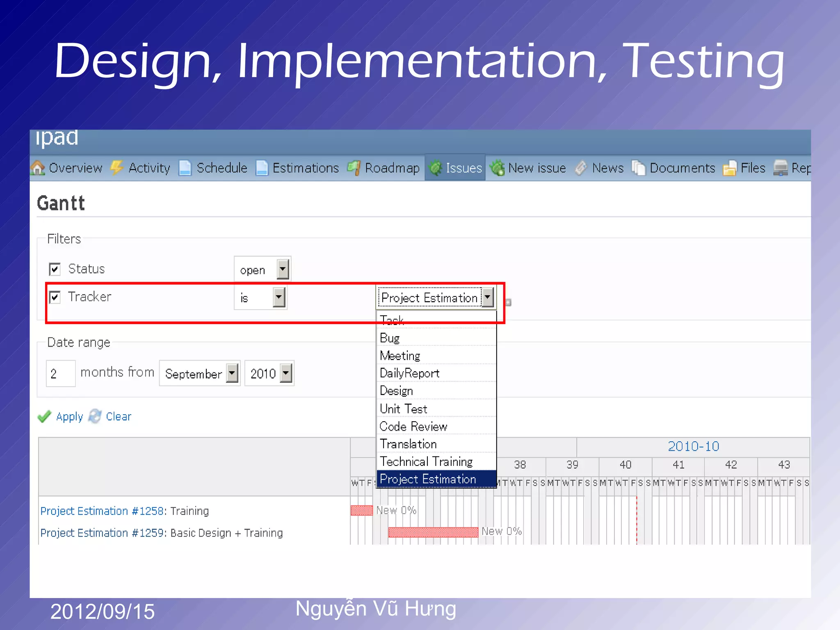Click the Clear link
This screenshot has height=630, width=840.
coord(119,416)
